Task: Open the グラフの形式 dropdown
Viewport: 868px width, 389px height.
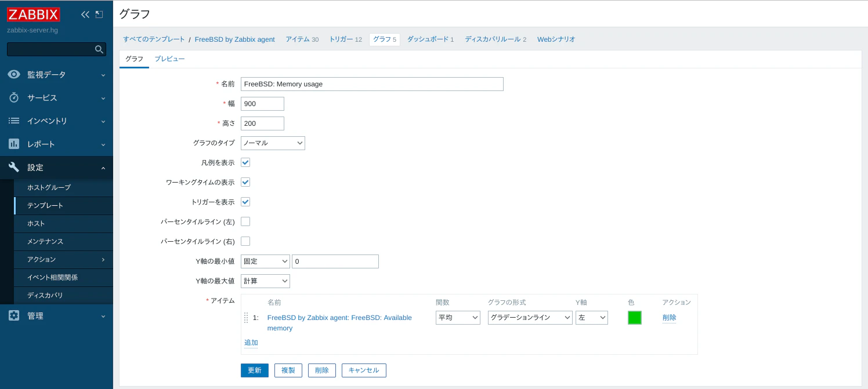Action: [x=530, y=318]
